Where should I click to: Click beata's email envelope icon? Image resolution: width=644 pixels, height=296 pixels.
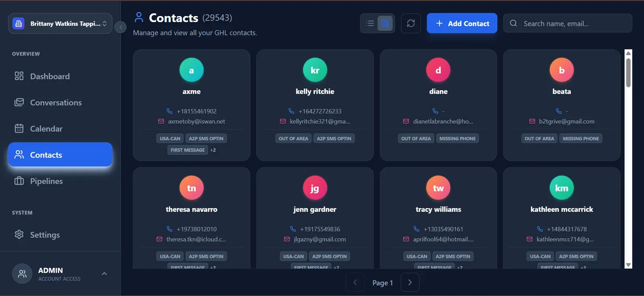point(532,121)
